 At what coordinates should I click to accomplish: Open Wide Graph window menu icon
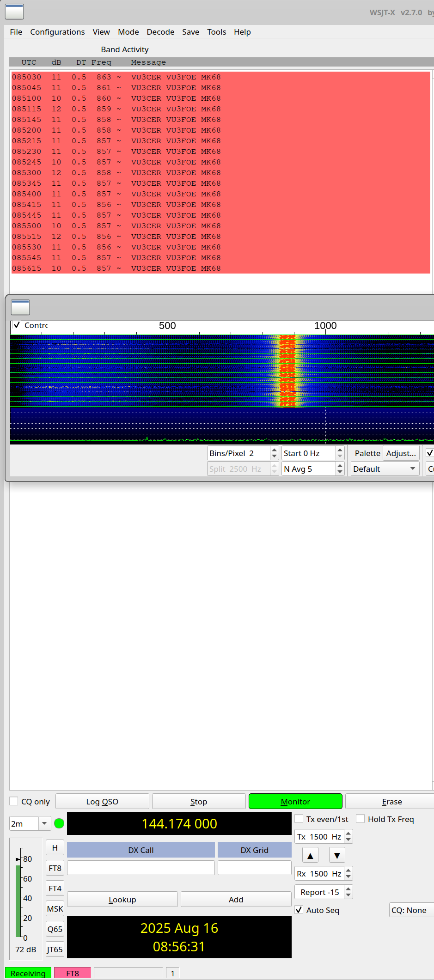click(20, 307)
